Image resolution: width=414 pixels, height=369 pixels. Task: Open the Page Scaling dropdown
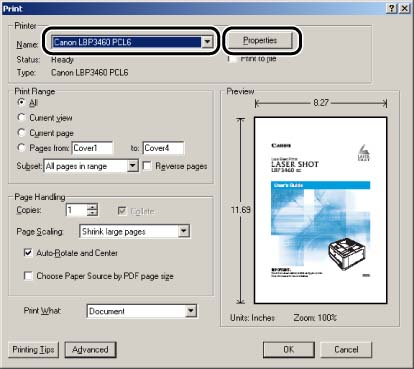point(135,231)
